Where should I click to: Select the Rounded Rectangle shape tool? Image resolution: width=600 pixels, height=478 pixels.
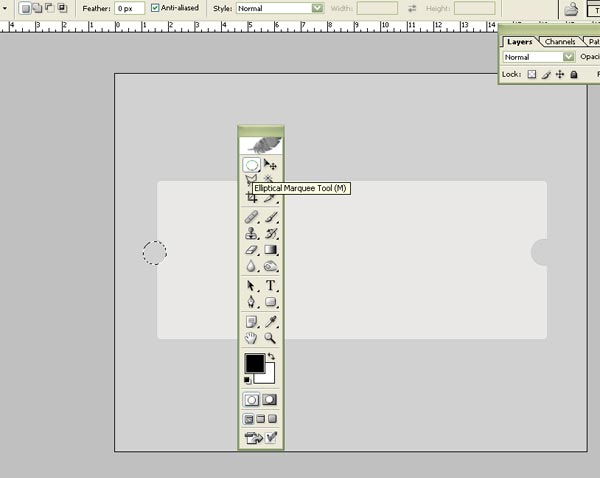click(x=270, y=302)
